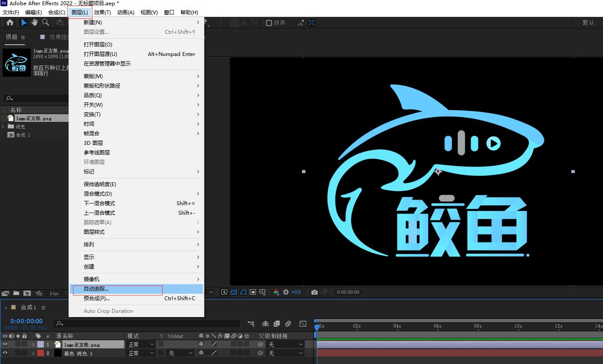Enable motion blur for timeline icon
Image resolution: width=603 pixels, height=364 pixels.
point(288,324)
